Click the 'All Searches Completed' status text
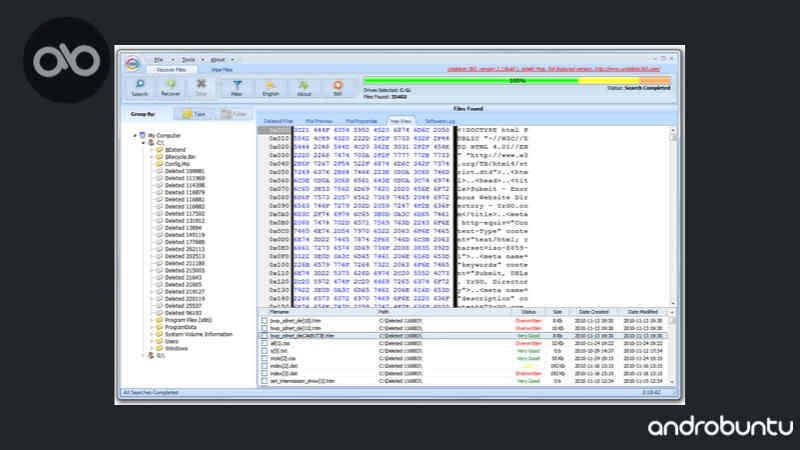 [151, 392]
